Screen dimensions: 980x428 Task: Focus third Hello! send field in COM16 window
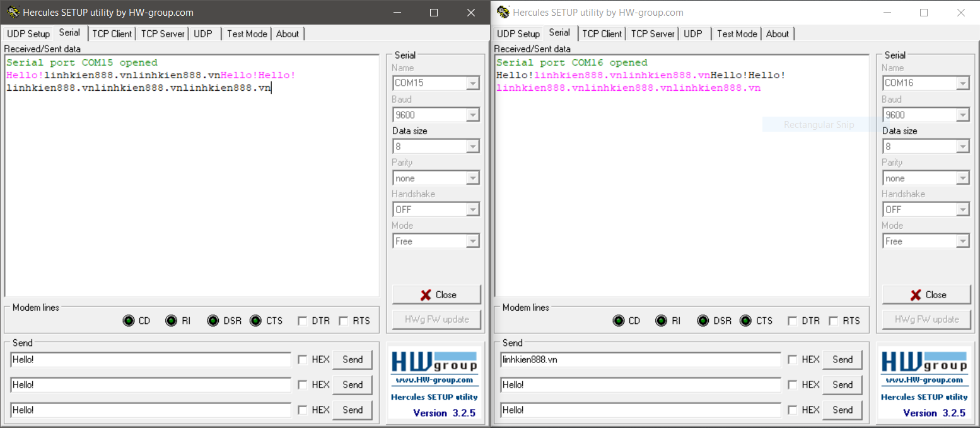pyautogui.click(x=641, y=410)
